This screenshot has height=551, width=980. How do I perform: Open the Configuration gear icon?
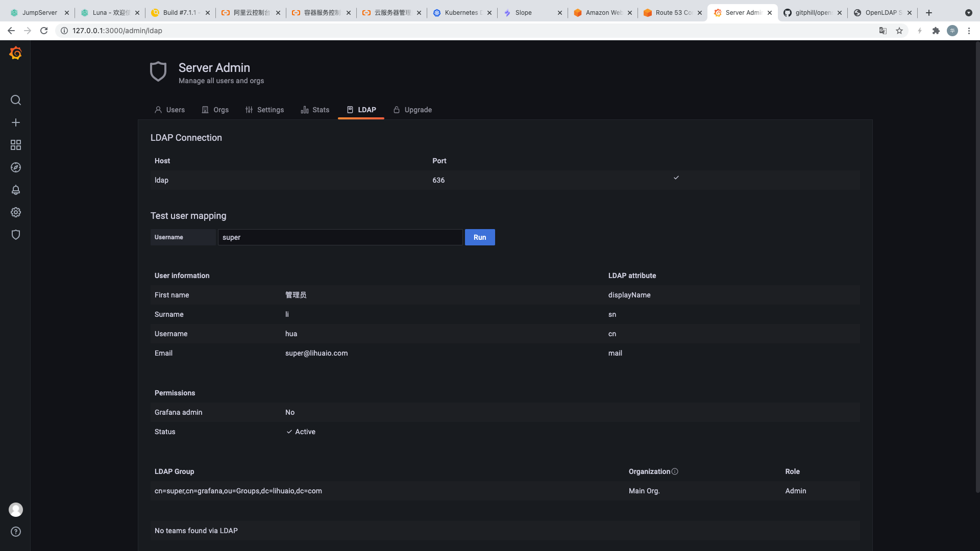16,212
